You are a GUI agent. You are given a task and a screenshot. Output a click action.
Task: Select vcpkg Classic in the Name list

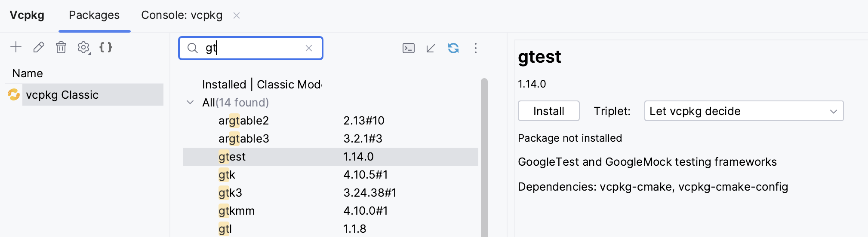click(x=62, y=95)
